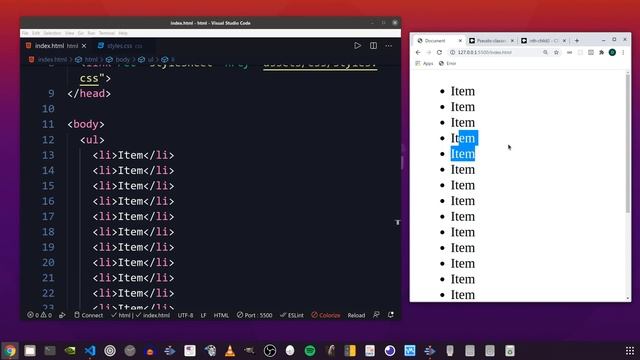The width and height of the screenshot is (640, 360).
Task: Open the Trash icon in the dock
Action: click(x=510, y=351)
